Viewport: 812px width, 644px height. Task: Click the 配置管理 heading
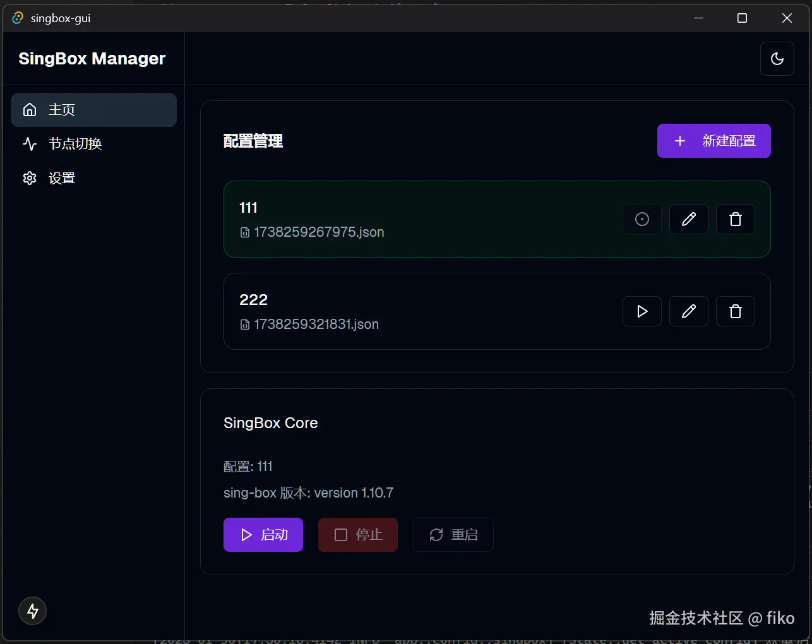click(253, 141)
